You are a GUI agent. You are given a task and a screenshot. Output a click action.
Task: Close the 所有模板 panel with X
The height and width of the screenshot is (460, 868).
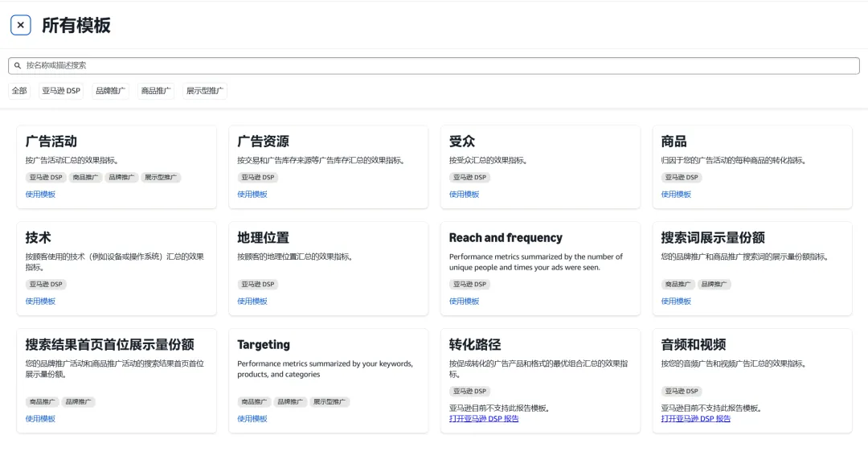click(x=21, y=25)
